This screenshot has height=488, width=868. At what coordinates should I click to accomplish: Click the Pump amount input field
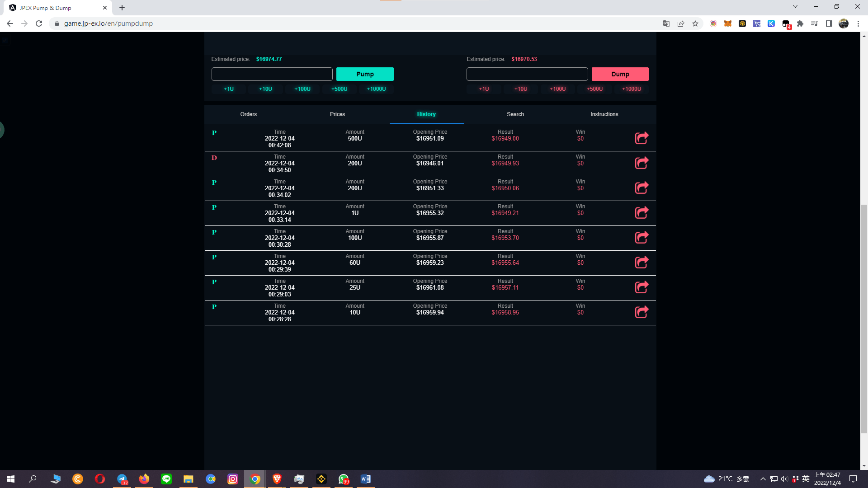[272, 74]
